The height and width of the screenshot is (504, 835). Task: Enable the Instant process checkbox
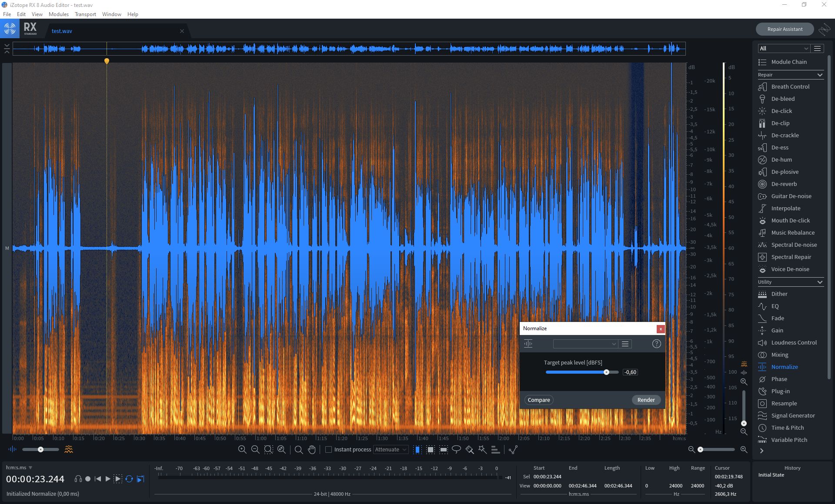point(329,450)
